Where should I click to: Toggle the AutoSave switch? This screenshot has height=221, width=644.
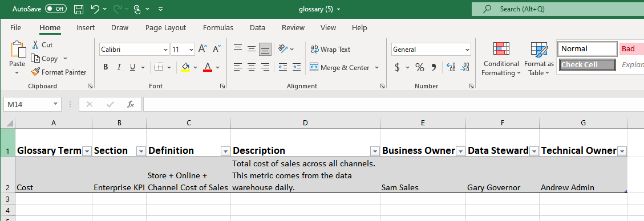[x=56, y=9]
